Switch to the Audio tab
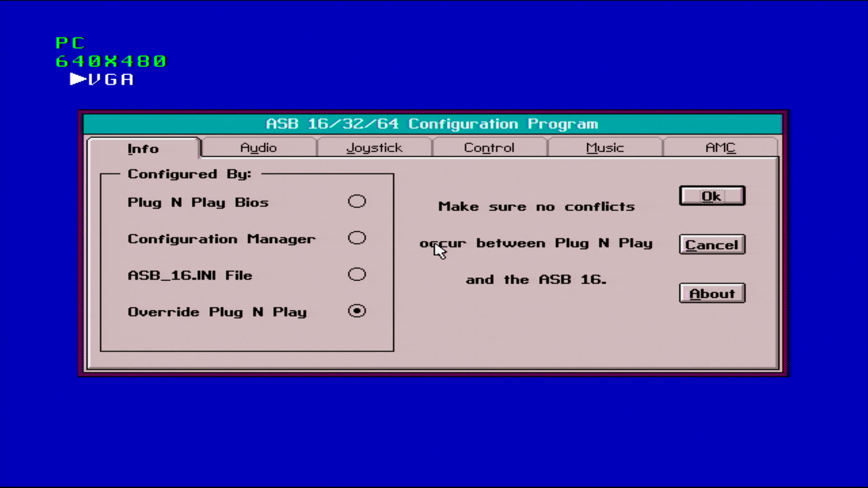 coord(258,148)
